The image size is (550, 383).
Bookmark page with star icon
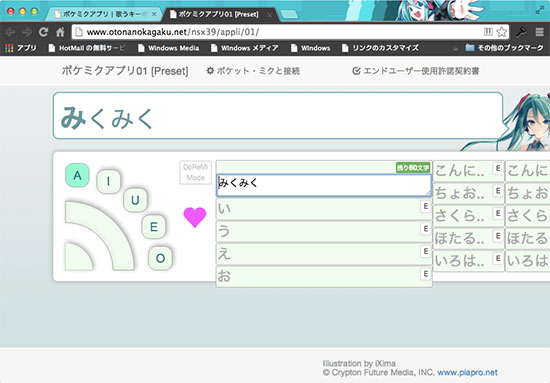point(502,32)
